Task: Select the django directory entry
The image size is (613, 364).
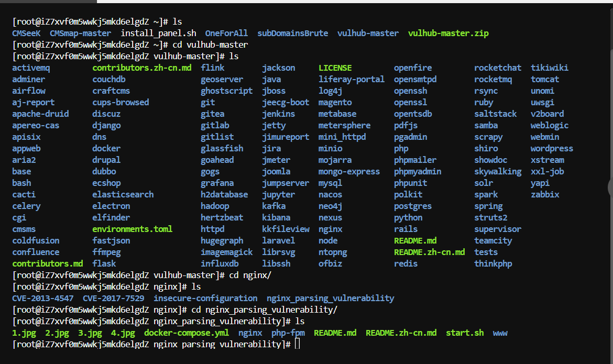Action: click(106, 126)
